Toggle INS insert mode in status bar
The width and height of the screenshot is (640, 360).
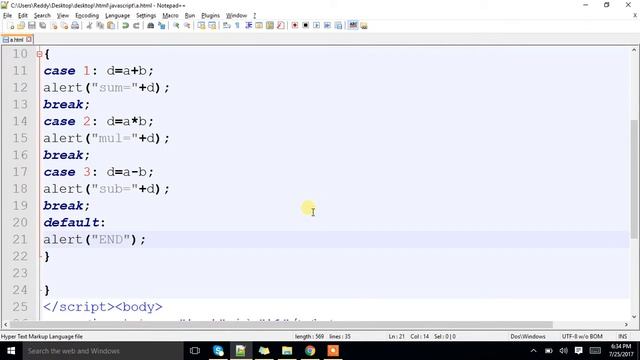tap(622, 336)
